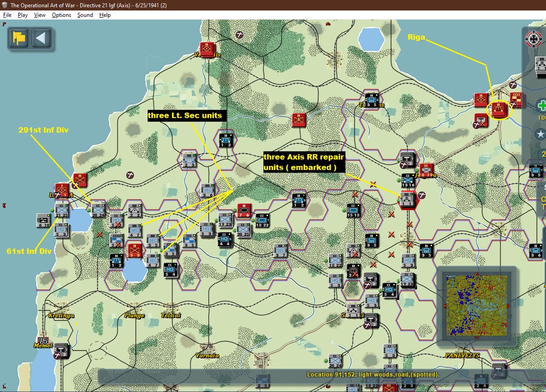Select the engineer unit rated 2-2
Screen dimensions: 546x392
pyautogui.click(x=134, y=210)
